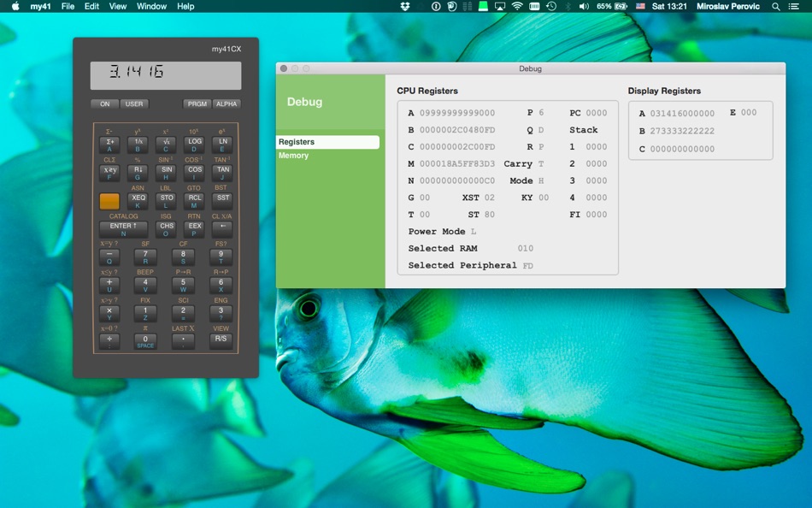Click the digit 1 key
The height and width of the screenshot is (508, 812).
pyautogui.click(x=145, y=314)
